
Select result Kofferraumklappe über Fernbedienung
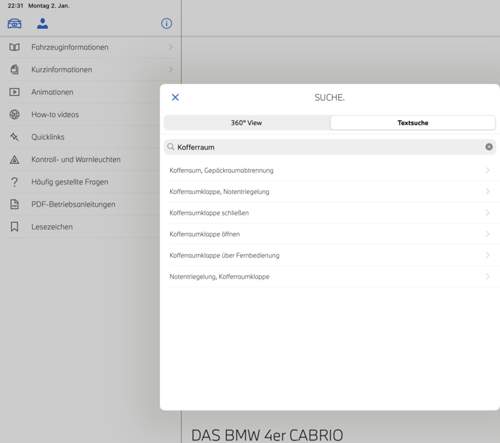coord(329,255)
